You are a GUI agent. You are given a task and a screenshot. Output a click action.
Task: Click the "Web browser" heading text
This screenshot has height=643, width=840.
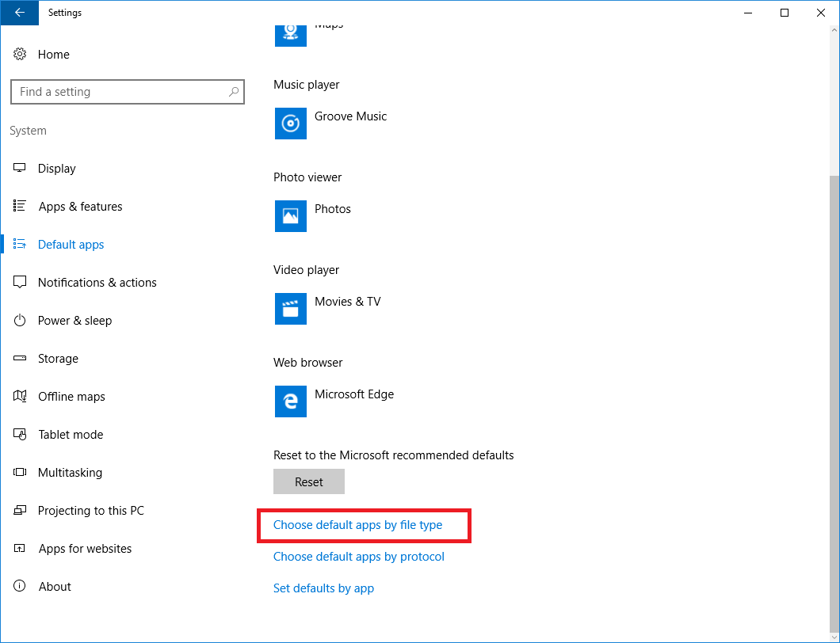coord(308,363)
